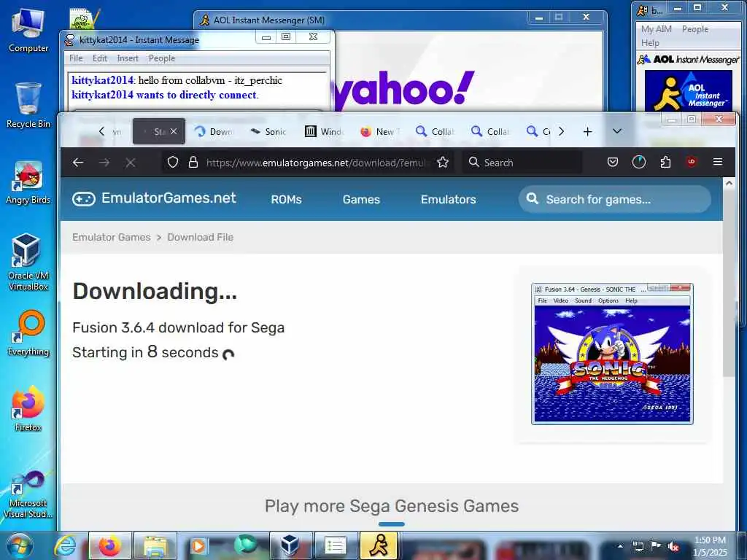The height and width of the screenshot is (560, 747).
Task: Click the Search for games field
Action: 614,199
